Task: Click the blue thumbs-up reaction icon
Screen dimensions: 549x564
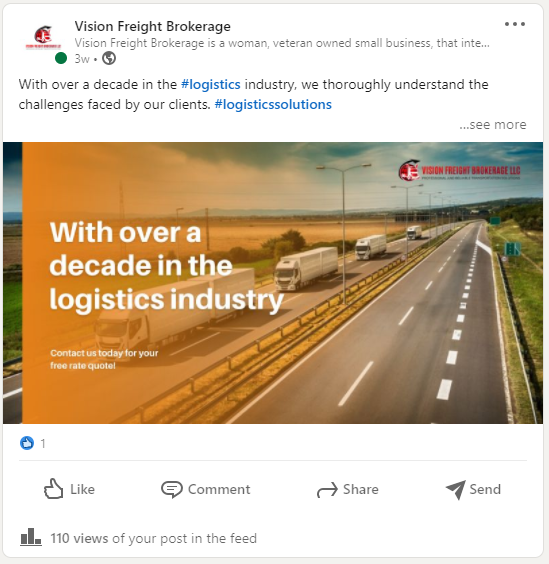Action: pos(27,443)
